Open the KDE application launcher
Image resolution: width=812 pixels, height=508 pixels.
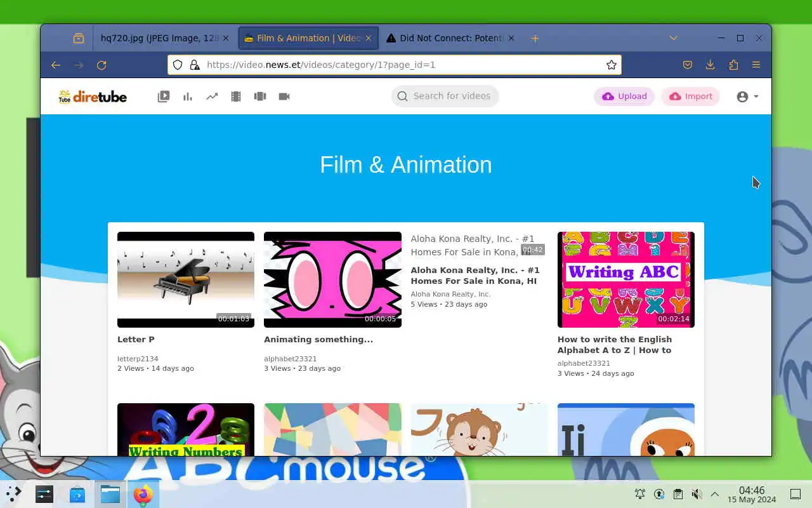pyautogui.click(x=13, y=493)
